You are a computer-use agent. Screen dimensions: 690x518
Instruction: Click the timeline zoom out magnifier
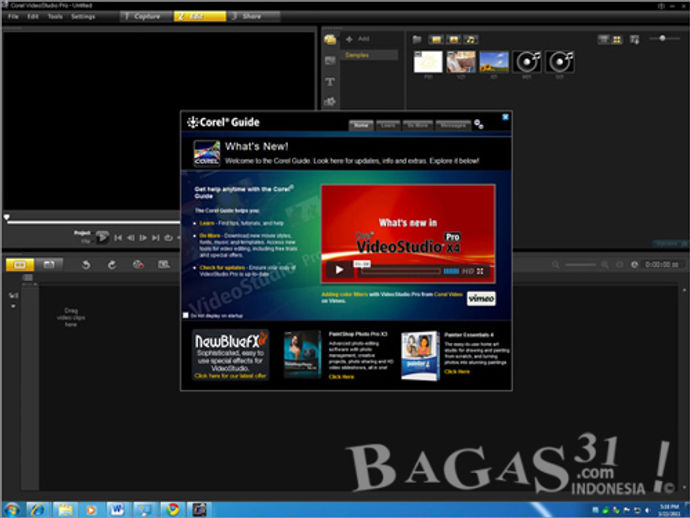coord(556,265)
